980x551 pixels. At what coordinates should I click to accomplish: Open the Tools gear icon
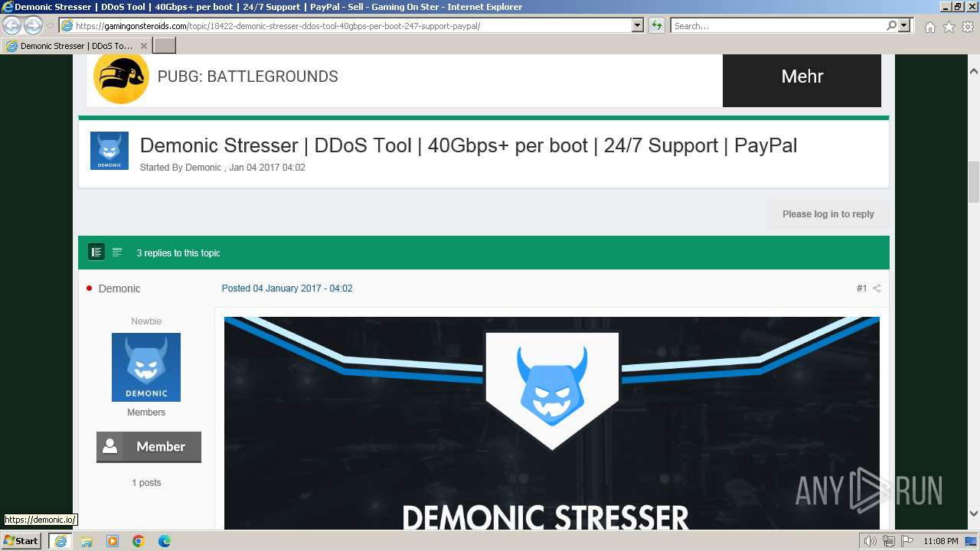pyautogui.click(x=967, y=27)
